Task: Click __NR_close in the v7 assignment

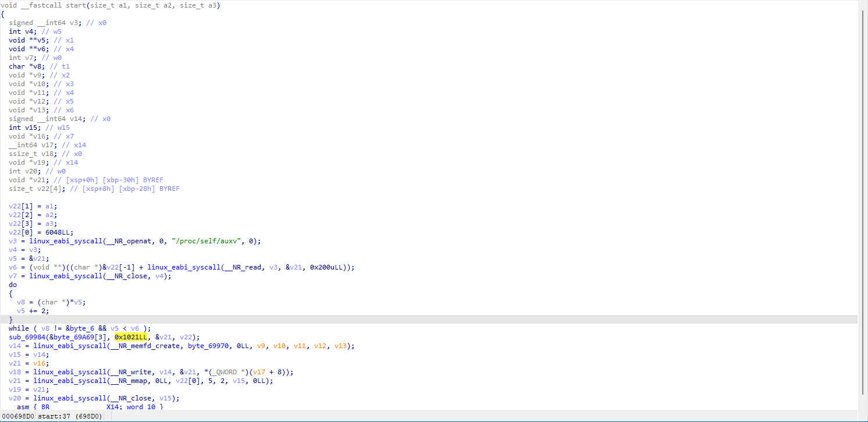Action: 129,275
